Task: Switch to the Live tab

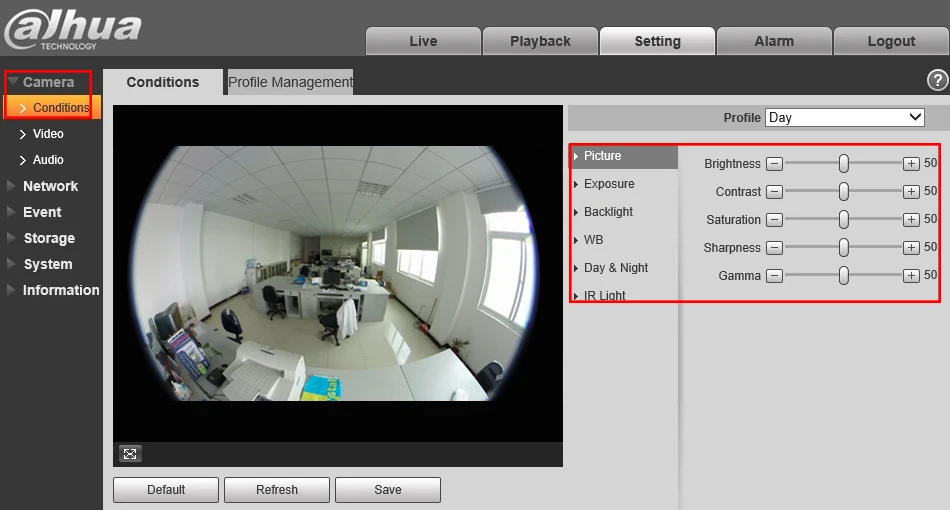Action: click(423, 41)
